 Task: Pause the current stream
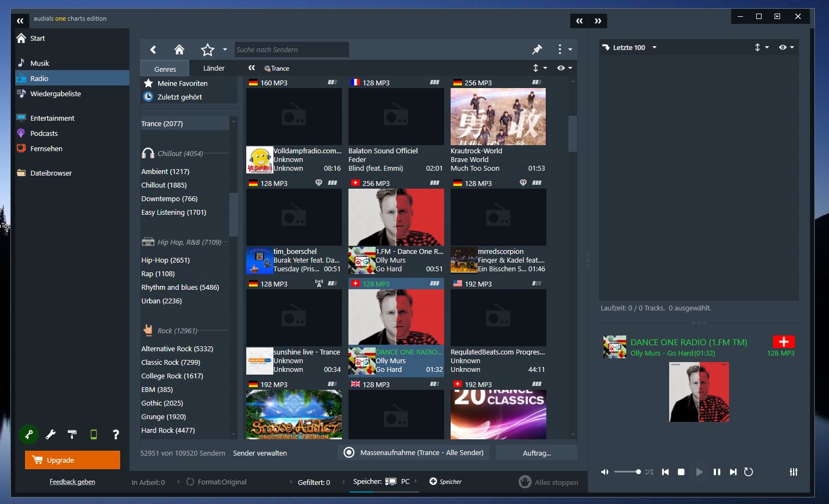[x=717, y=472]
